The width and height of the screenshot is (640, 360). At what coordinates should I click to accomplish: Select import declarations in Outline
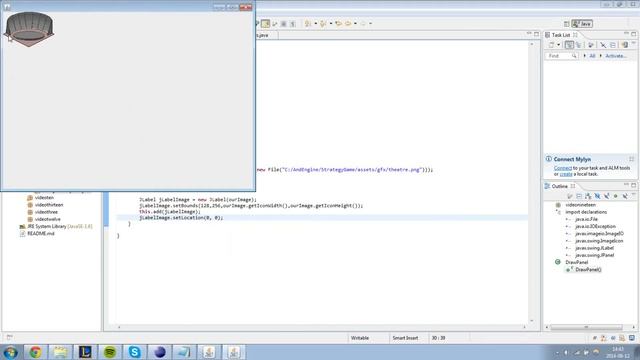[586, 212]
